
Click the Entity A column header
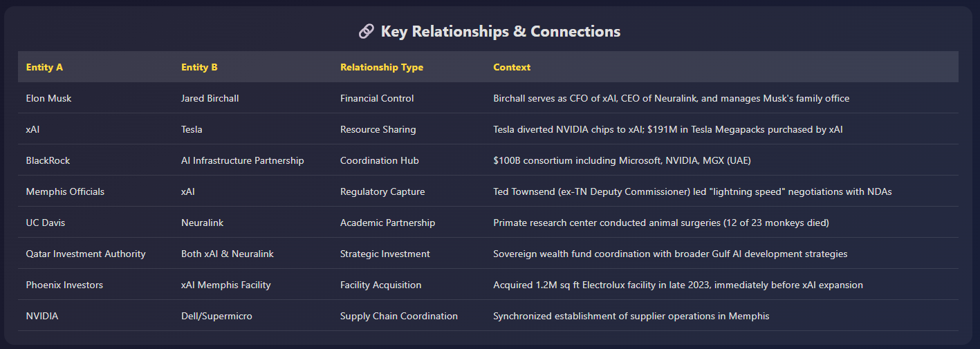click(x=44, y=67)
